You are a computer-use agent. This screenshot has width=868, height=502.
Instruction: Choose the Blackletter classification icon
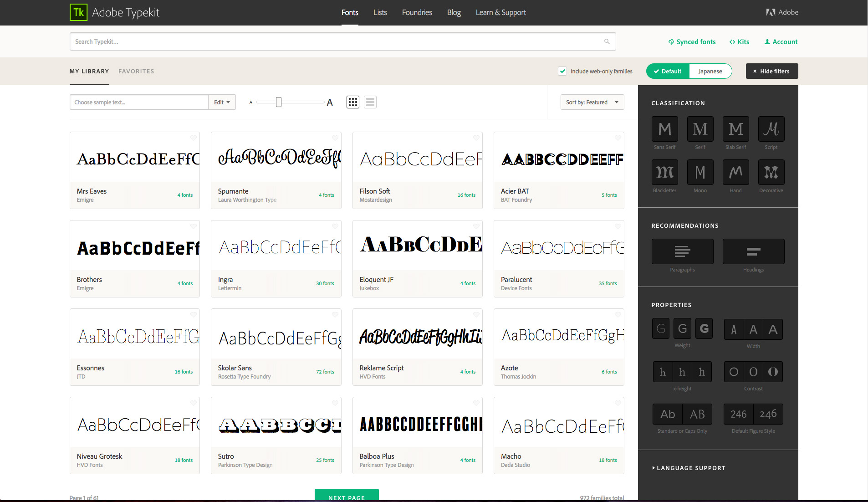[x=664, y=172]
